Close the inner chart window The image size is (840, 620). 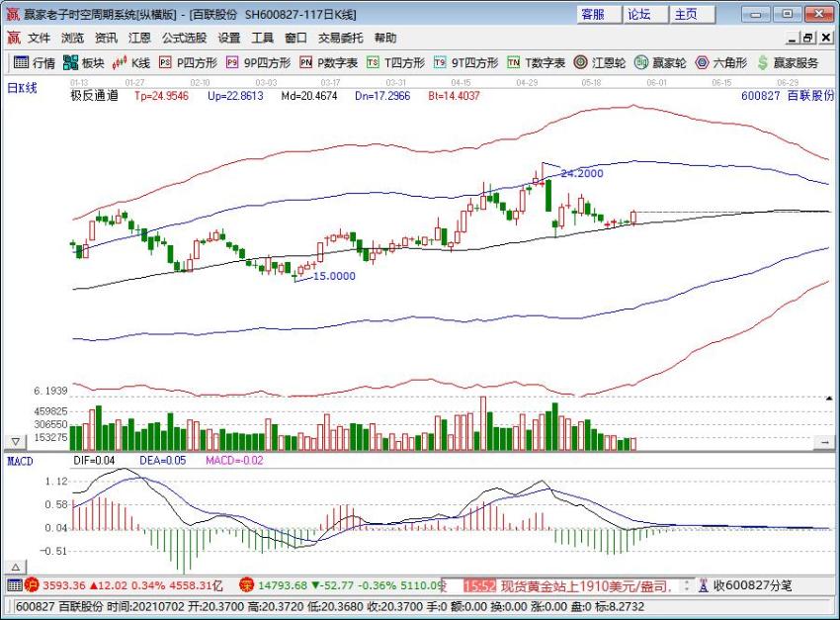pyautogui.click(x=825, y=38)
